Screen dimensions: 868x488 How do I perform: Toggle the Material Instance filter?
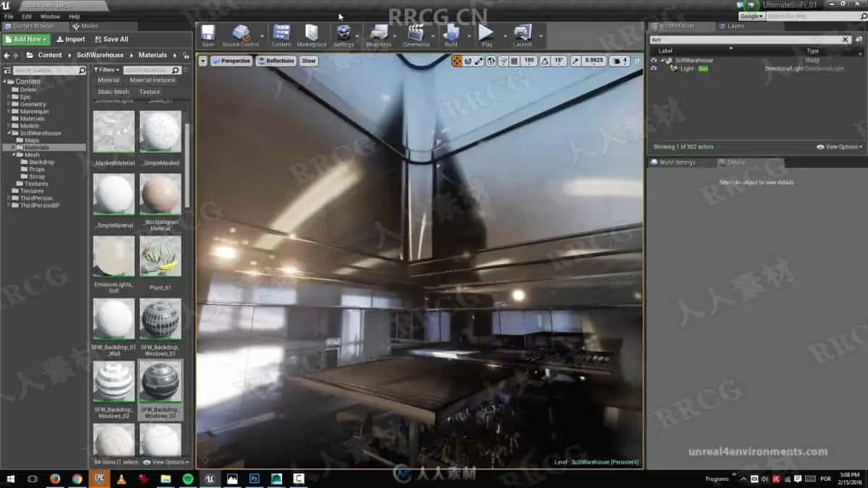152,80
